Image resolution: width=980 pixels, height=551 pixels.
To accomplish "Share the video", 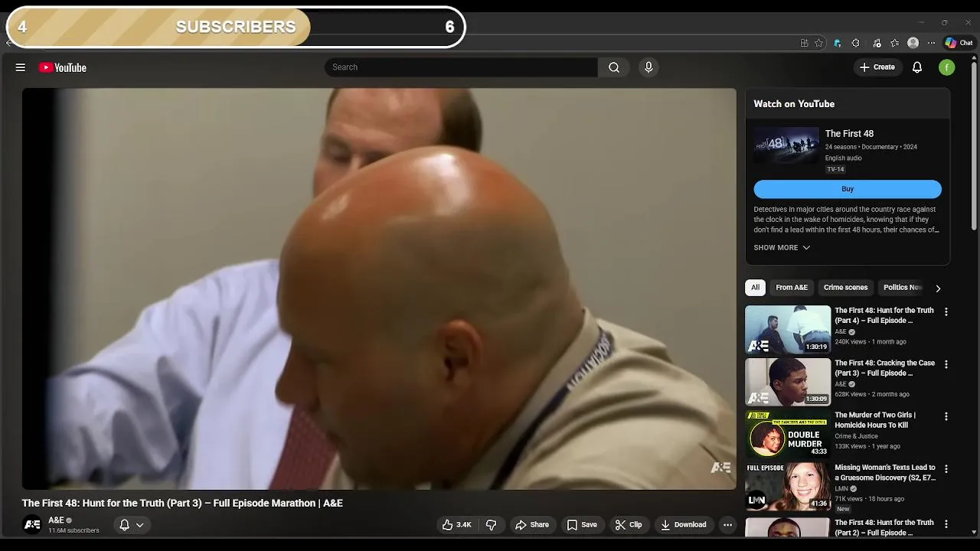I will tap(532, 525).
